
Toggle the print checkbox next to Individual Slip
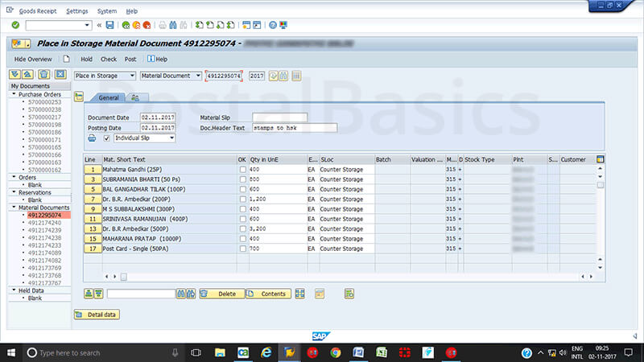click(x=106, y=138)
